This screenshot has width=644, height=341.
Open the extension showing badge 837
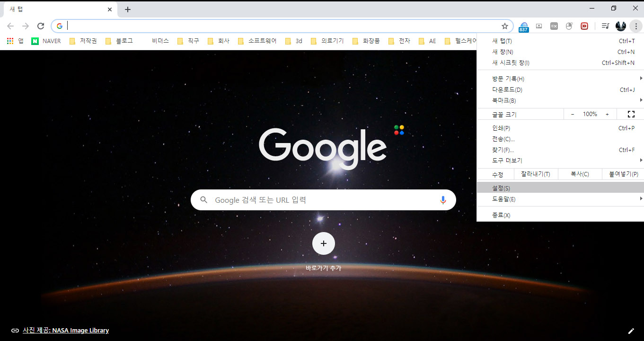coord(523,27)
